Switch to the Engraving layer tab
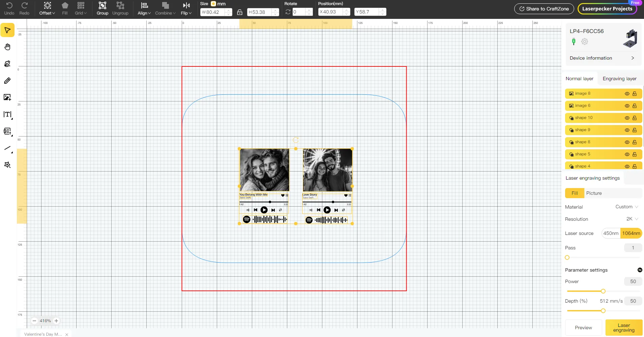 (x=620, y=79)
